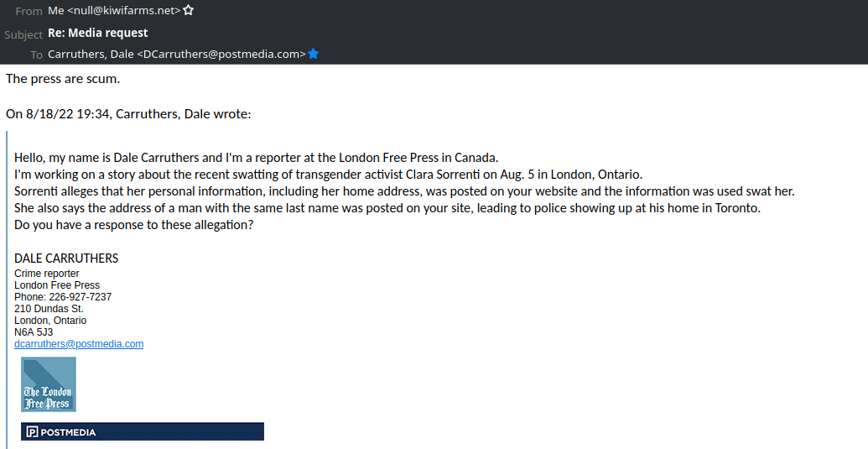This screenshot has width=868, height=449.
Task: Click the "On 8/18/22 19:34" quote attribution line
Action: click(128, 114)
